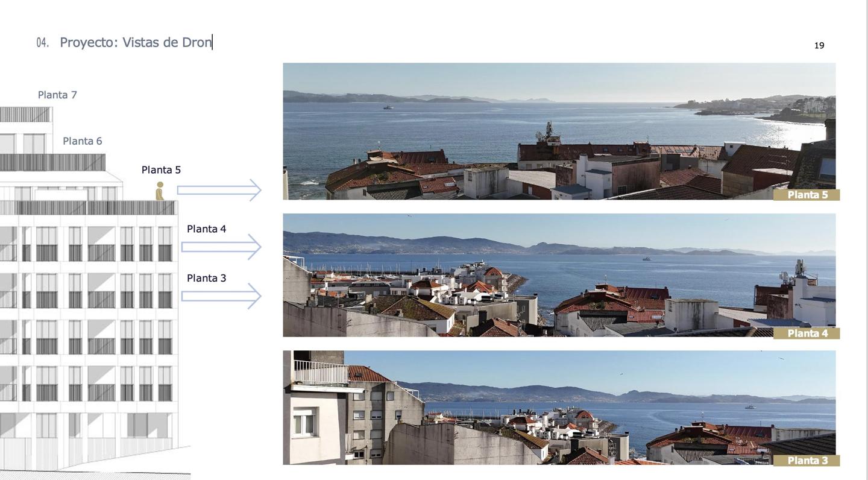Select the arrow under the Planta 3 label

tap(221, 296)
